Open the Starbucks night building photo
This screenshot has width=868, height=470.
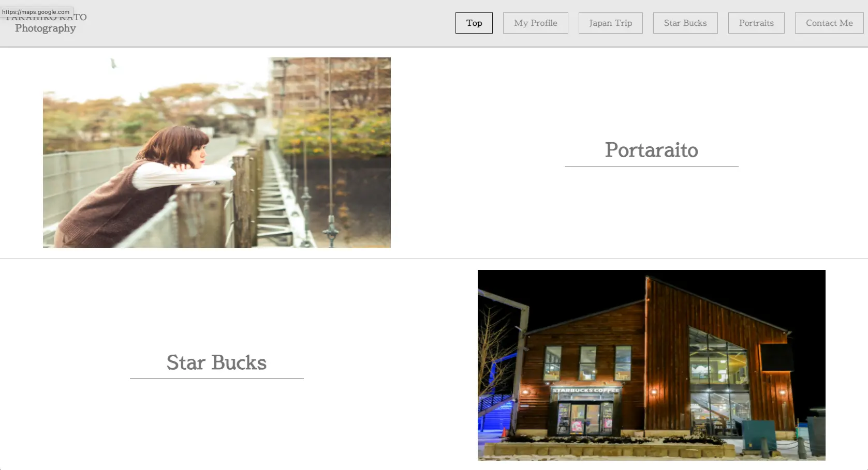tap(651, 365)
